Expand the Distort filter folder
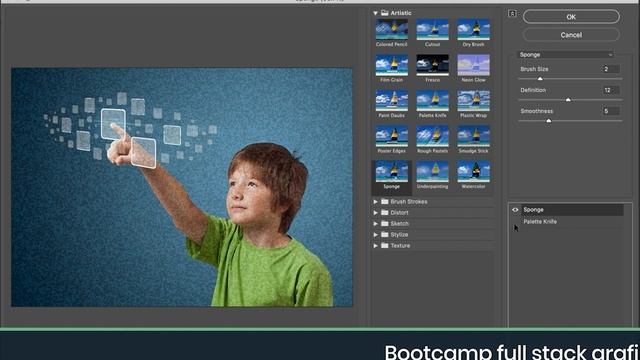This screenshot has height=360, width=640. [x=375, y=213]
